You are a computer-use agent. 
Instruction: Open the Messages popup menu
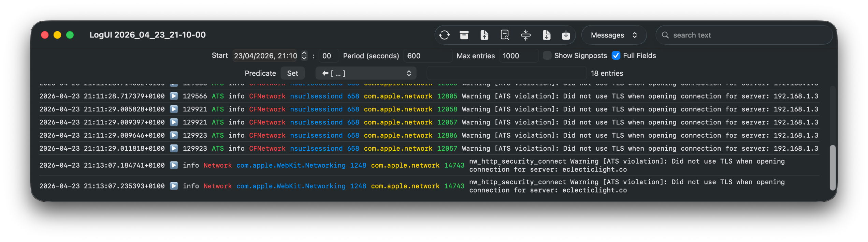(613, 35)
